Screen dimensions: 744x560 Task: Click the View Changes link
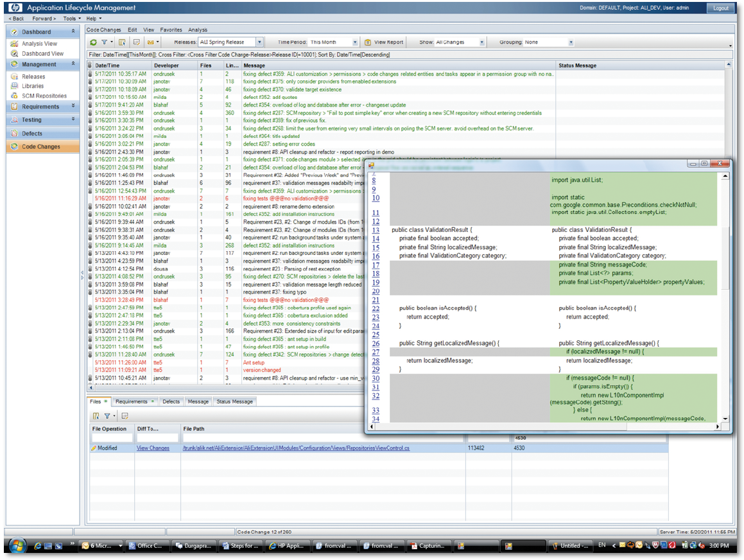153,448
